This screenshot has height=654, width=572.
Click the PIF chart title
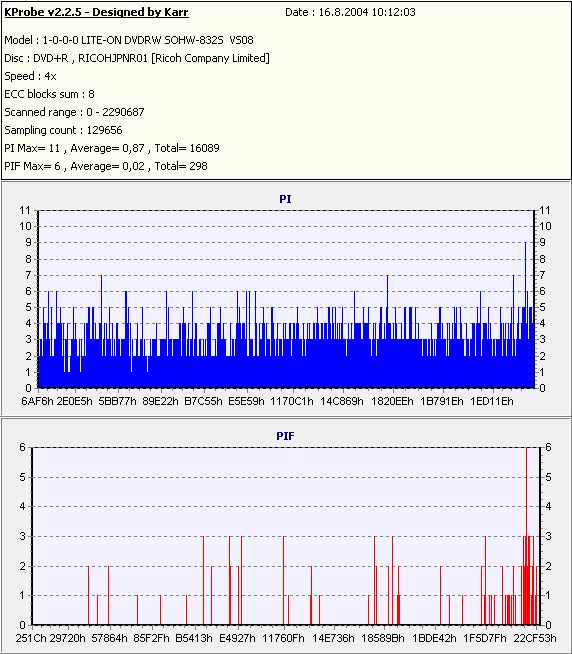tap(285, 436)
